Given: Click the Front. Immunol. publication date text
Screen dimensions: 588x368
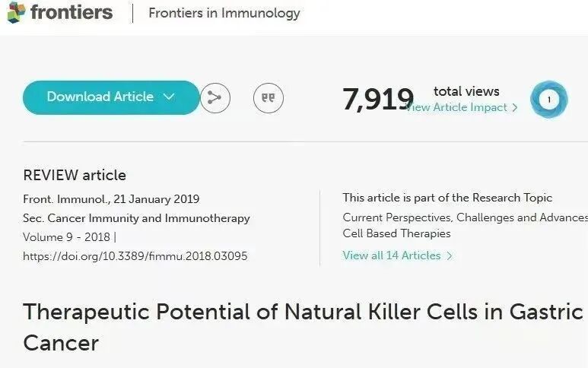Looking at the screenshot, I should pos(111,199).
